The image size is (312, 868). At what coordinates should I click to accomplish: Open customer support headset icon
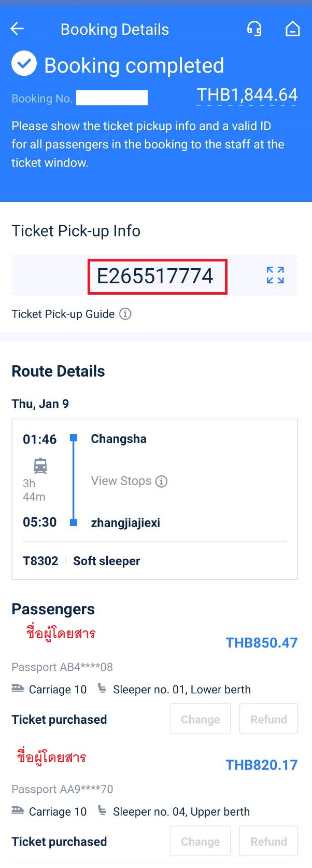(254, 29)
